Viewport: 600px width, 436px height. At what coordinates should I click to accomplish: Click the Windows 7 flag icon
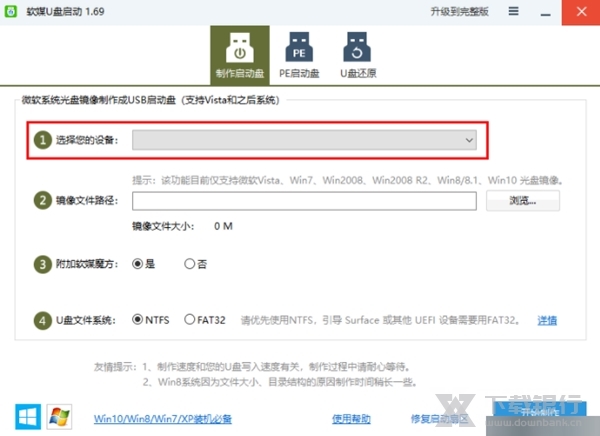tap(59, 416)
